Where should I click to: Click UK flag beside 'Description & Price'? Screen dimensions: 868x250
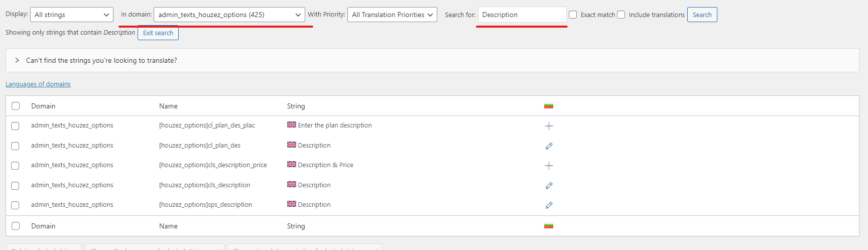(292, 164)
